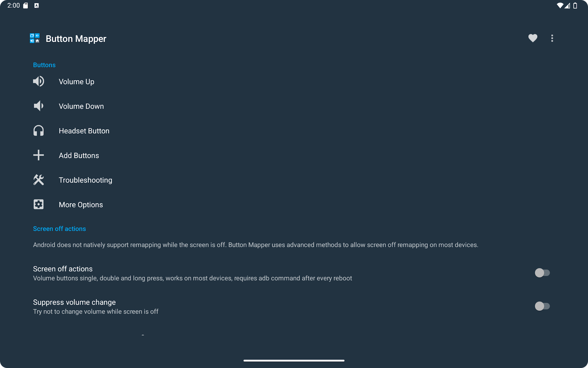
Task: Scroll down to see more settings
Action: point(143,335)
